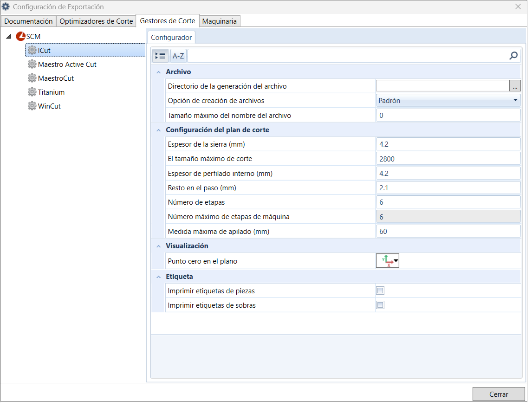Select ICut in the tree

[85, 50]
